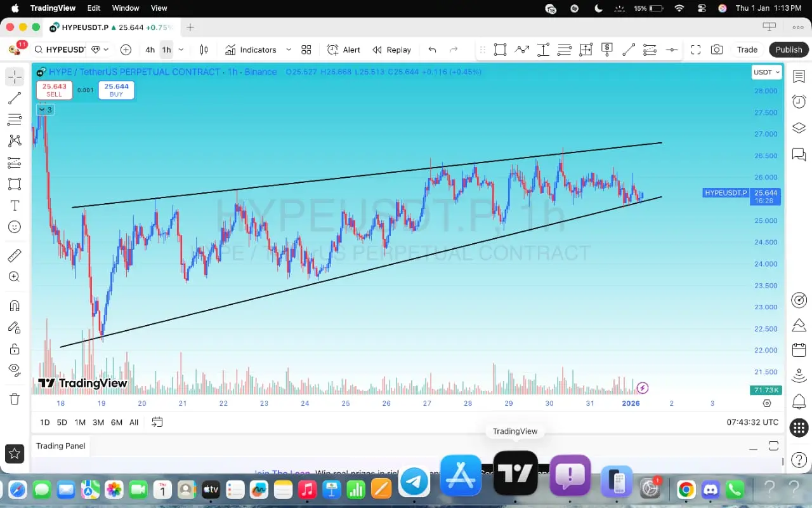812x508 pixels.
Task: Open the object tree layers panel
Action: pyautogui.click(x=799, y=128)
